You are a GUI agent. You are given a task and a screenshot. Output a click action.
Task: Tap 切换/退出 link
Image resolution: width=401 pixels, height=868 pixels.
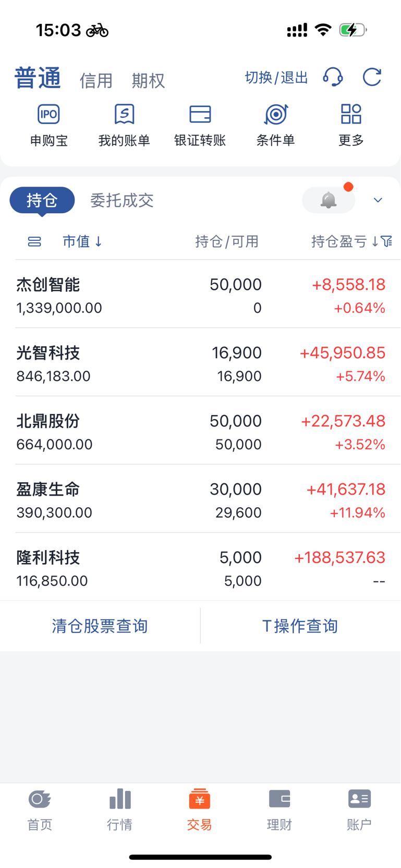click(x=276, y=78)
